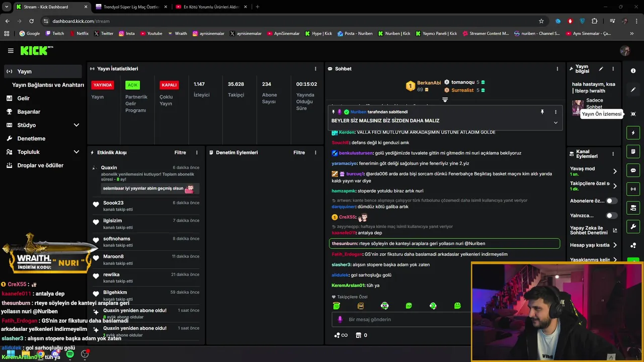Viewport: 644px width, 362px height.
Task: Click the chat bubble icon in right toolbar
Action: tap(633, 170)
